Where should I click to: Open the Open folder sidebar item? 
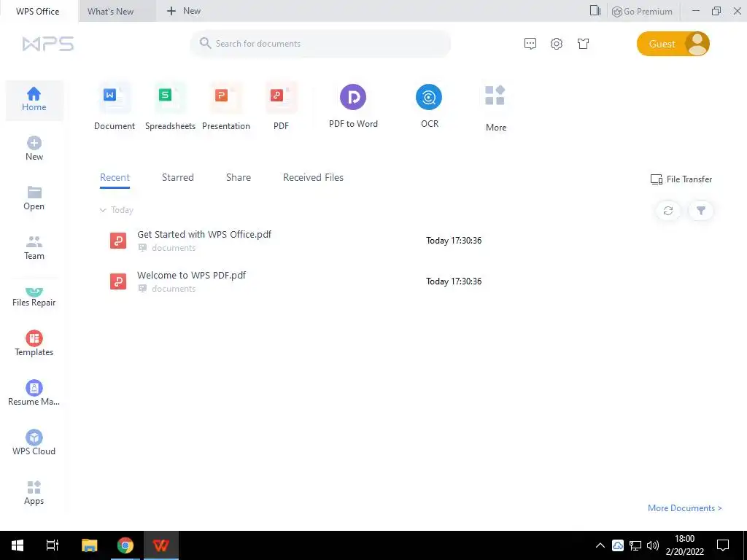coord(34,198)
